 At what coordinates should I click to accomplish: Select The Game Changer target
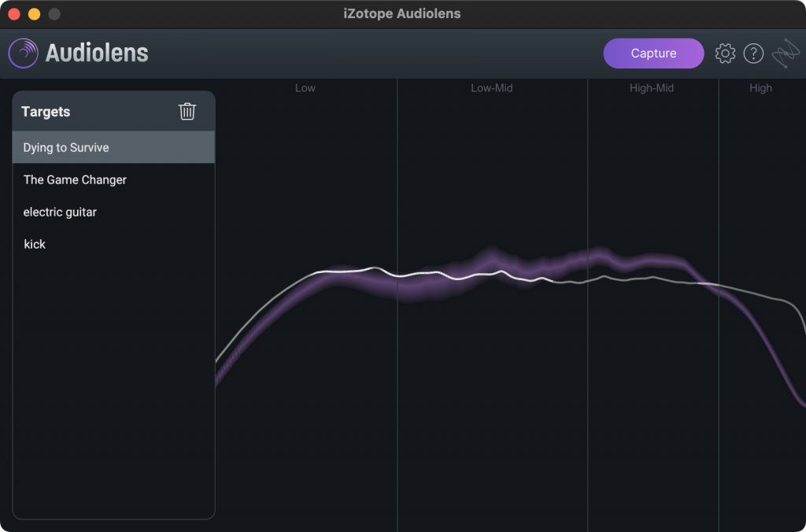pyautogui.click(x=113, y=180)
